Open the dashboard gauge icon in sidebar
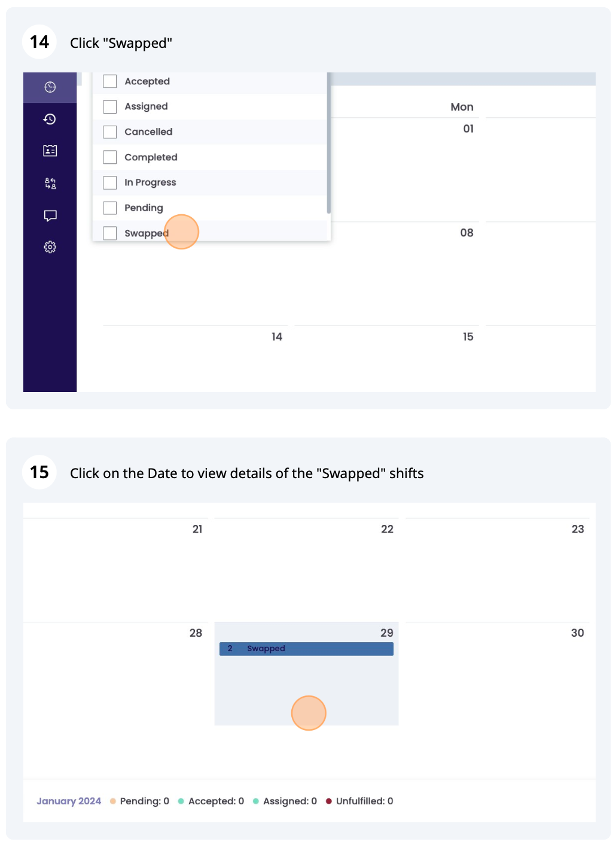The height and width of the screenshot is (845, 616). point(50,87)
